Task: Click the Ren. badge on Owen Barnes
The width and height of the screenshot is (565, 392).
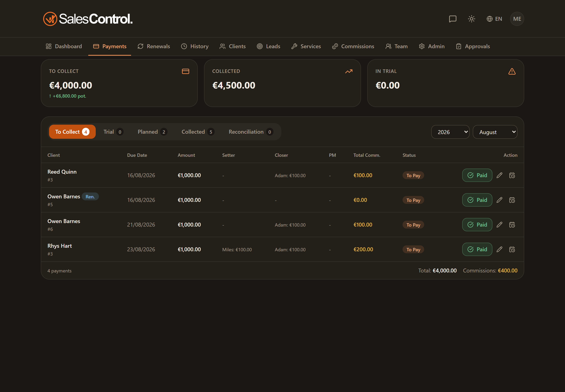Action: pyautogui.click(x=90, y=197)
